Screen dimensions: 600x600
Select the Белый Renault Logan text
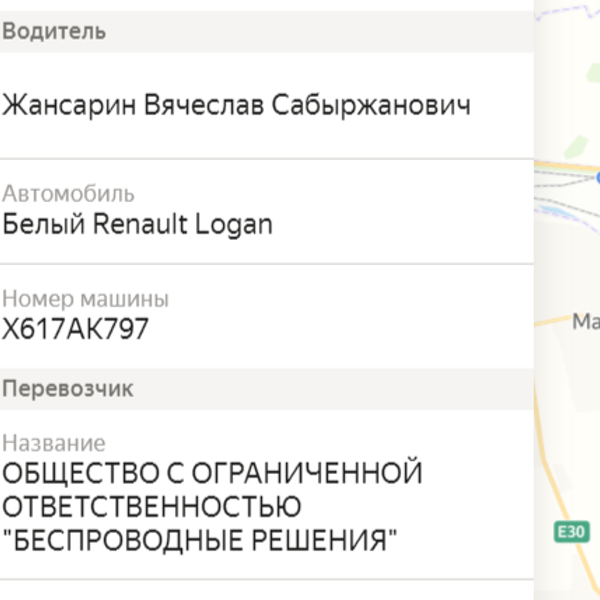coord(137,225)
